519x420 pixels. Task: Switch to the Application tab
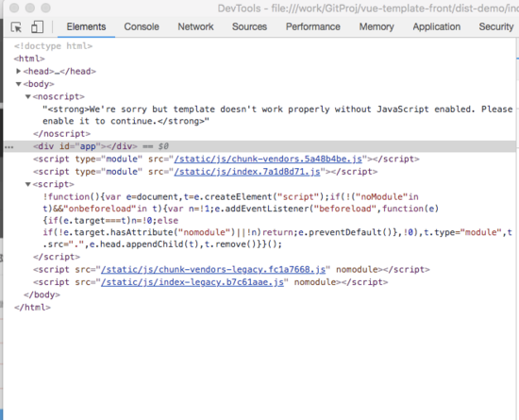(x=436, y=26)
